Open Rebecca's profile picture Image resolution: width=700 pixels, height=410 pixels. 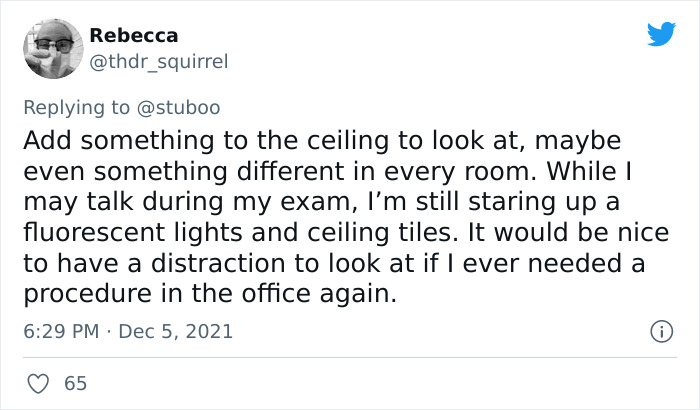50,48
